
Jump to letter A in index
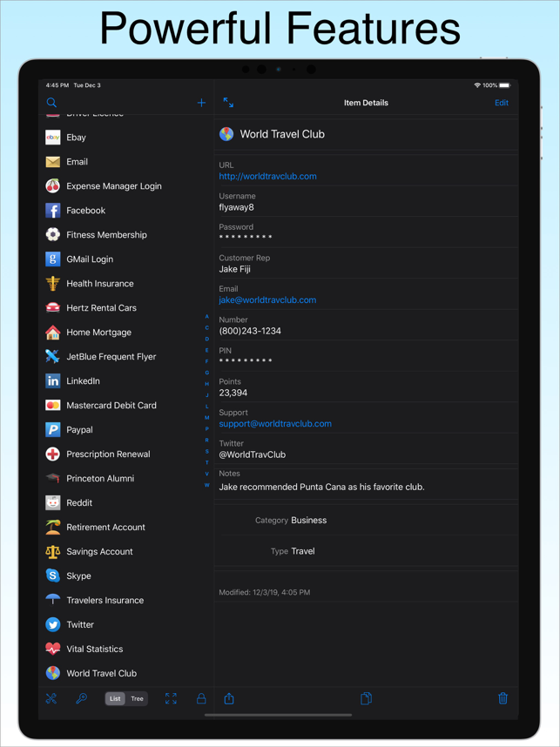pyautogui.click(x=206, y=316)
